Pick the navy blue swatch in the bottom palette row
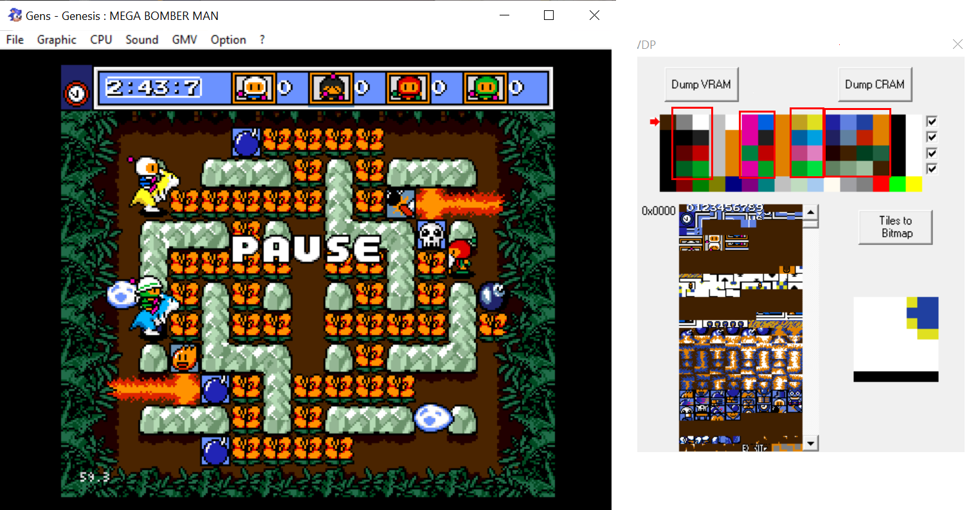Screen dimensions: 980x510 click(x=734, y=185)
